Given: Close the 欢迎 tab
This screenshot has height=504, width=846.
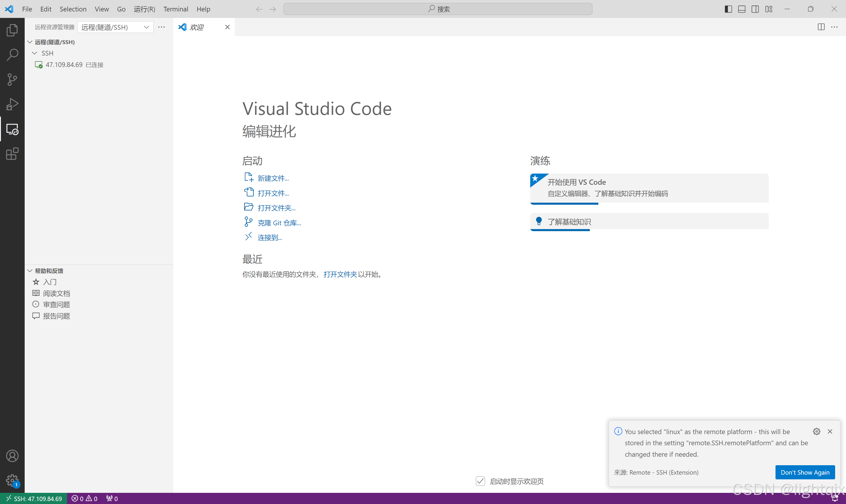Looking at the screenshot, I should [x=228, y=27].
